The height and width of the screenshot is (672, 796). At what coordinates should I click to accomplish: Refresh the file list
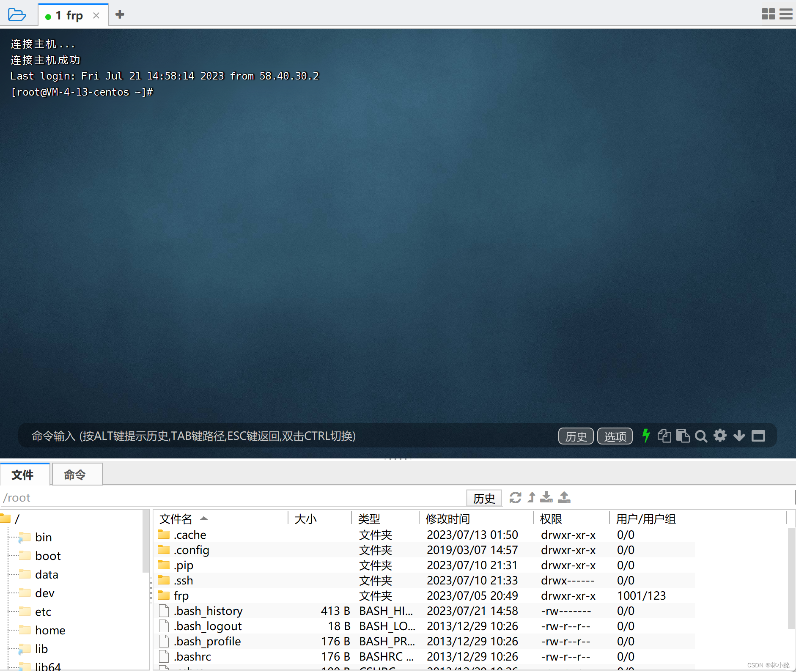tap(515, 497)
